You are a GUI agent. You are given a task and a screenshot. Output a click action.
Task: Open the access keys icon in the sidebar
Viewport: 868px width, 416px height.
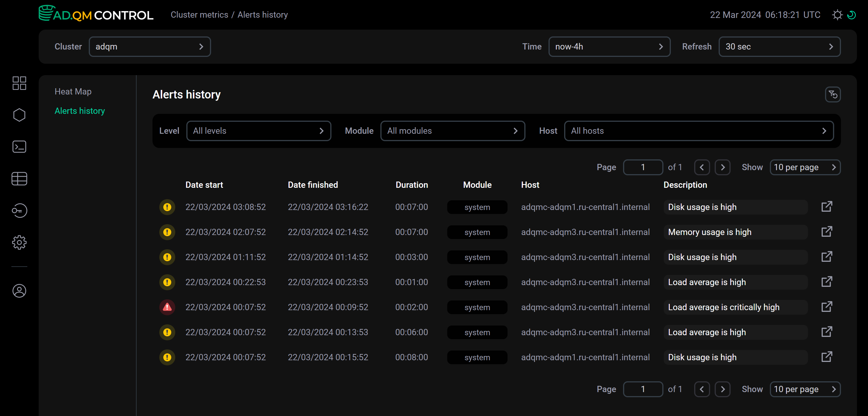coord(19,211)
